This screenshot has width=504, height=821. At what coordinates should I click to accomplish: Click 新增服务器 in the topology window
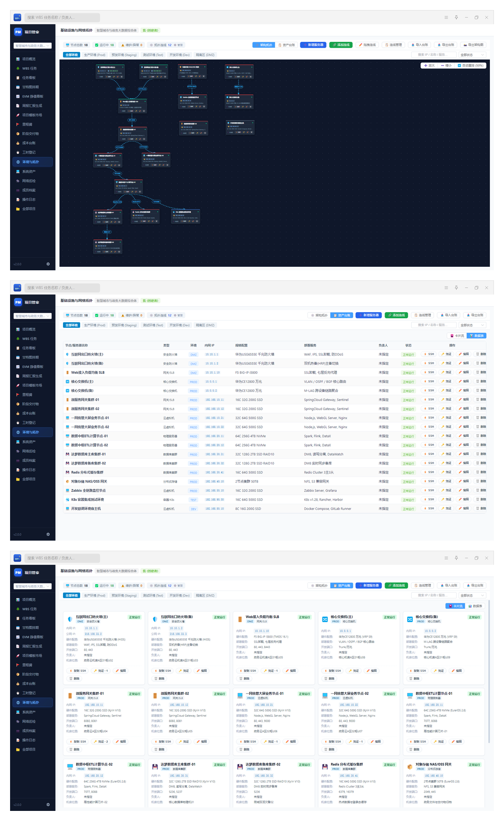(313, 45)
